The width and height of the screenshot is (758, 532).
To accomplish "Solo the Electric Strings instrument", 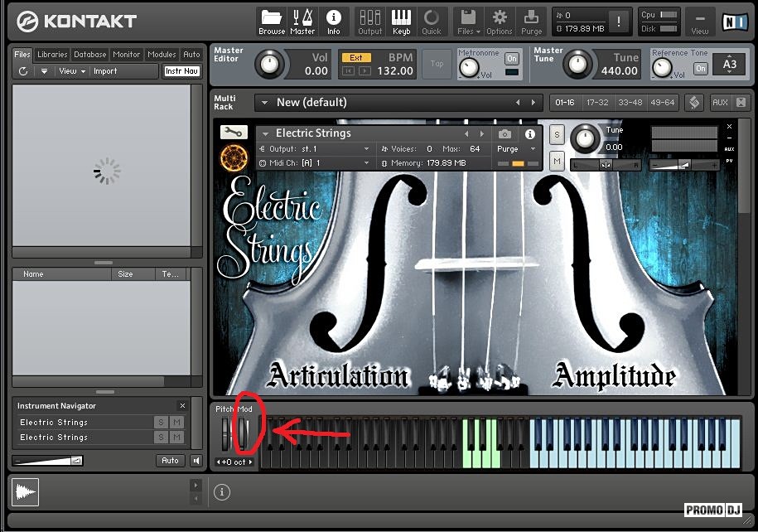I will 557,134.
